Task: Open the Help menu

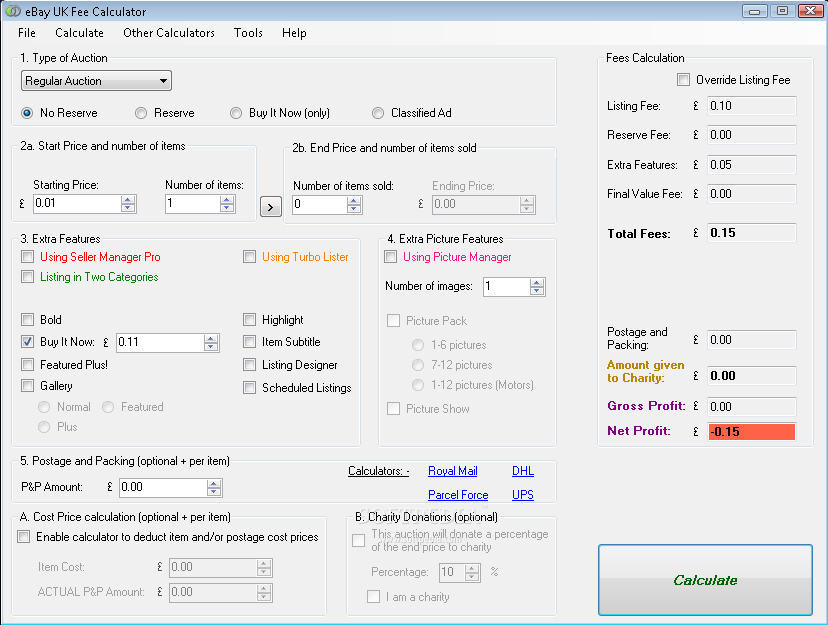Action: (x=294, y=33)
